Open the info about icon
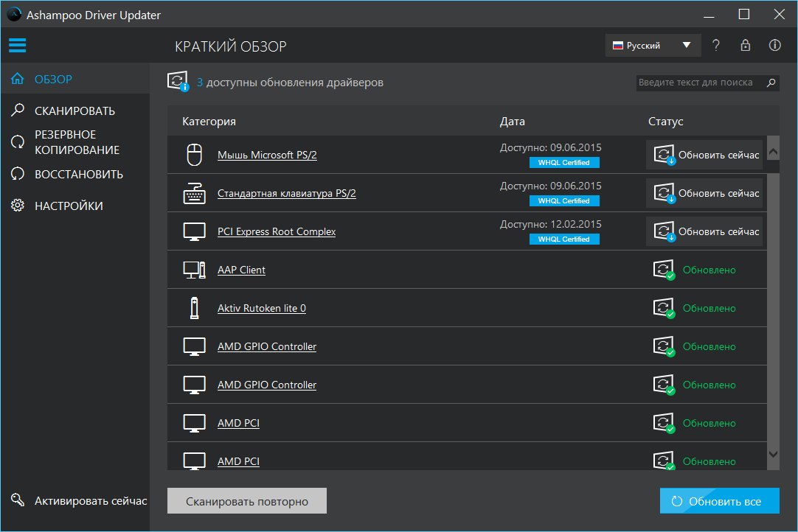The image size is (798, 532). click(x=774, y=45)
